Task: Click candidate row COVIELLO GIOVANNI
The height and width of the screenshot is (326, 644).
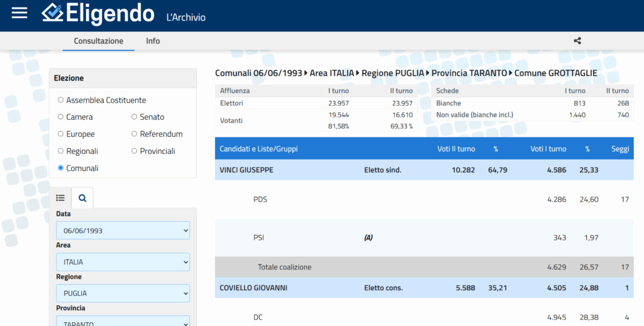Action: [x=425, y=288]
